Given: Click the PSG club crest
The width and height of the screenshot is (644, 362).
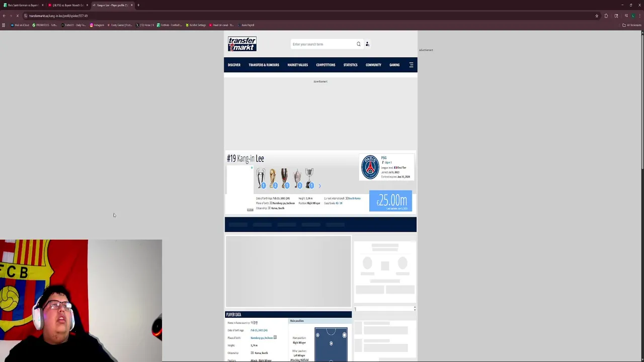Looking at the screenshot, I should (x=370, y=167).
